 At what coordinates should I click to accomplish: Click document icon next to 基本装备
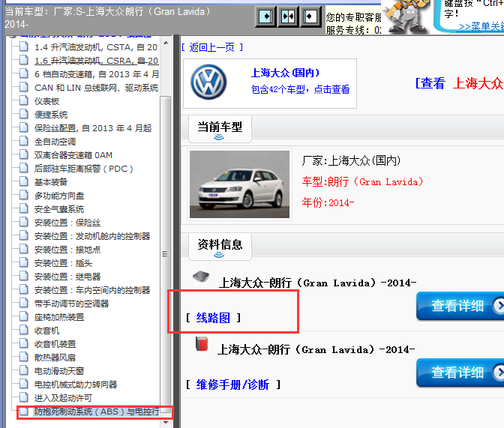[x=23, y=182]
